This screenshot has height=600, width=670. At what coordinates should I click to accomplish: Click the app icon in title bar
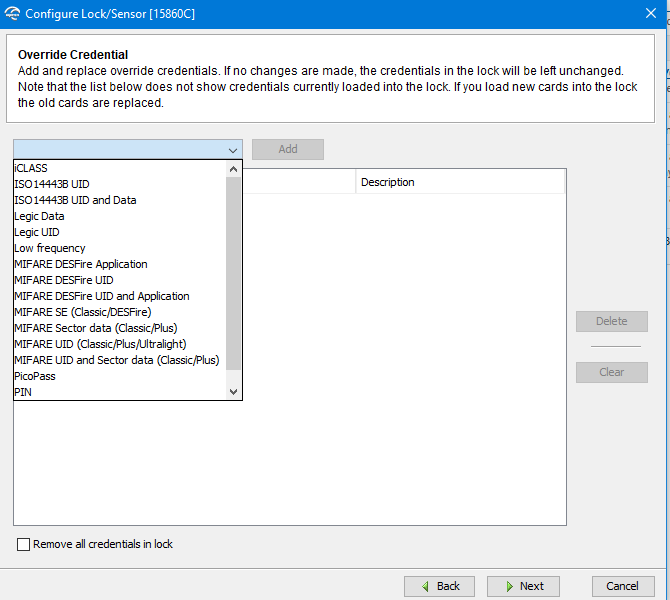[x=12, y=14]
